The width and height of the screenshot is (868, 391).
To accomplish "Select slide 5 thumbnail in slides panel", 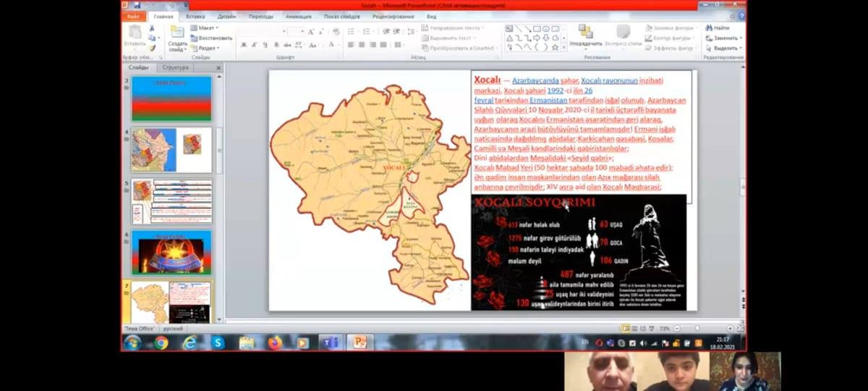I will pyautogui.click(x=171, y=201).
